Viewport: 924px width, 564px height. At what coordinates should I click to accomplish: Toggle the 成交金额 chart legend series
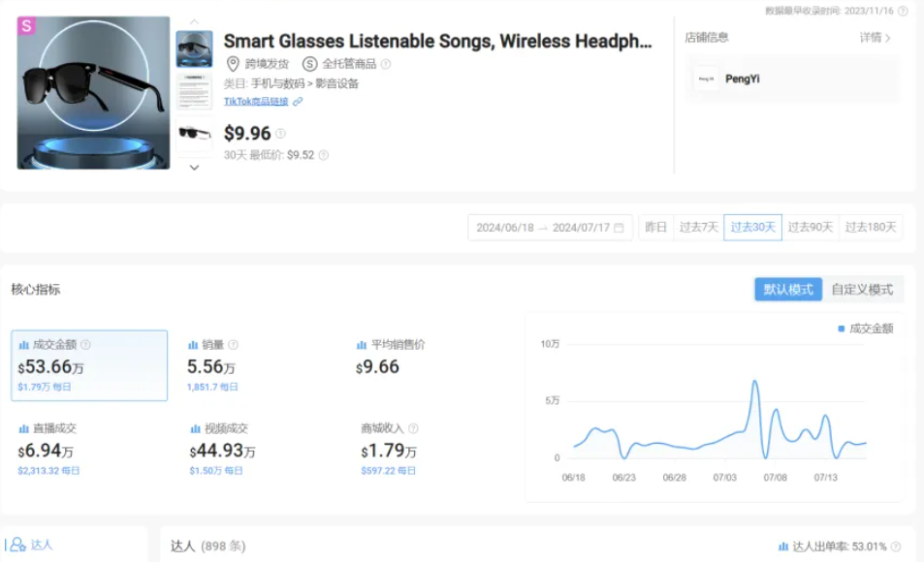click(x=866, y=329)
